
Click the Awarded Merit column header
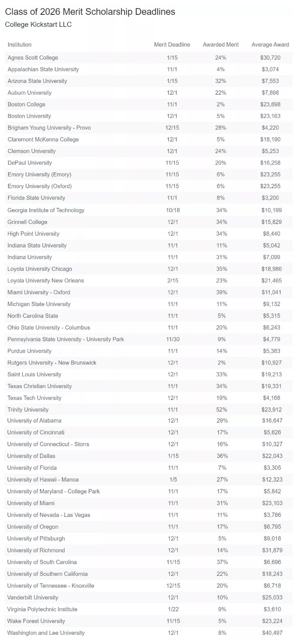[221, 45]
